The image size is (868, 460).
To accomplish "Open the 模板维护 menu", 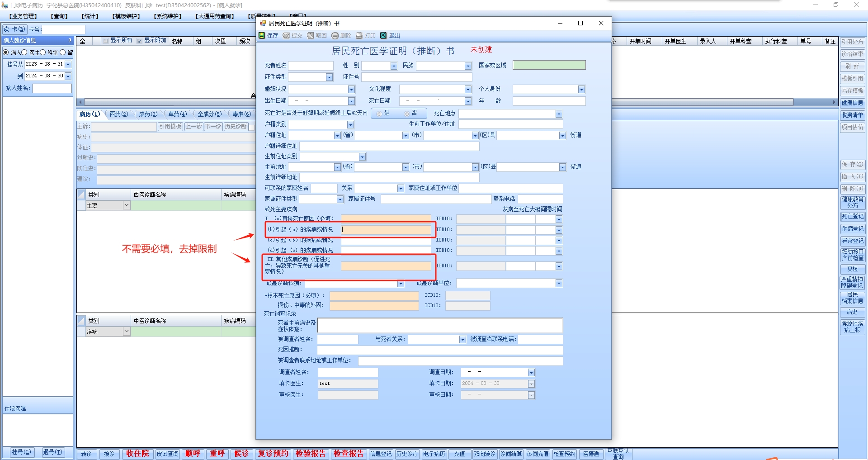I will (126, 16).
